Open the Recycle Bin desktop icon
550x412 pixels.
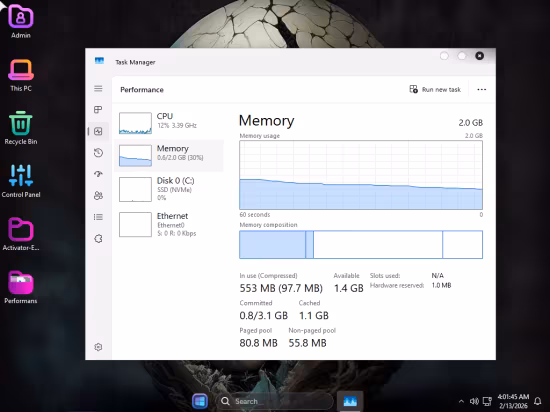pyautogui.click(x=21, y=128)
